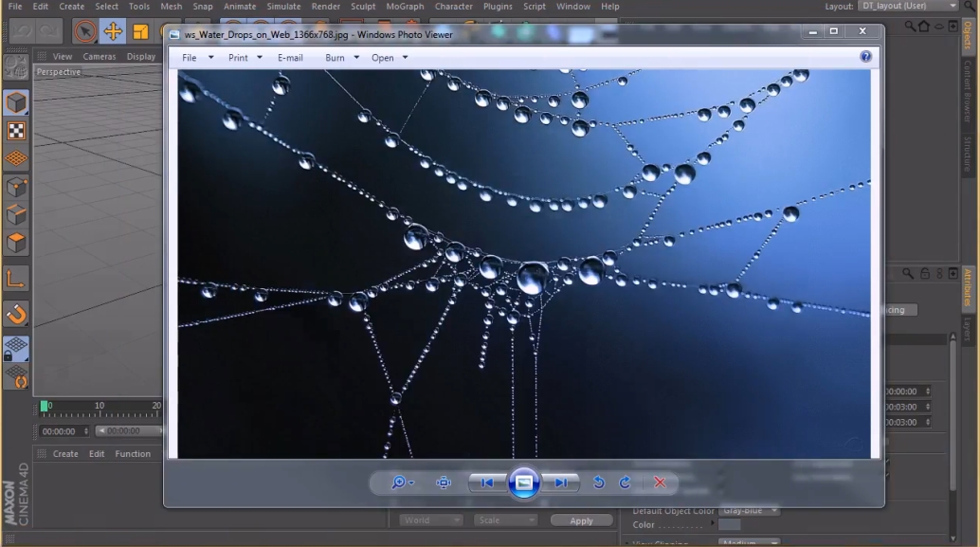Click the Attributes panel vertical scrollbar
The image size is (980, 547).
point(953,438)
